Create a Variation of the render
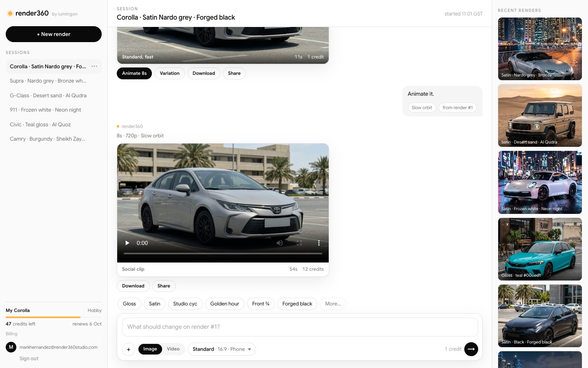This screenshot has height=368, width=588. [169, 73]
